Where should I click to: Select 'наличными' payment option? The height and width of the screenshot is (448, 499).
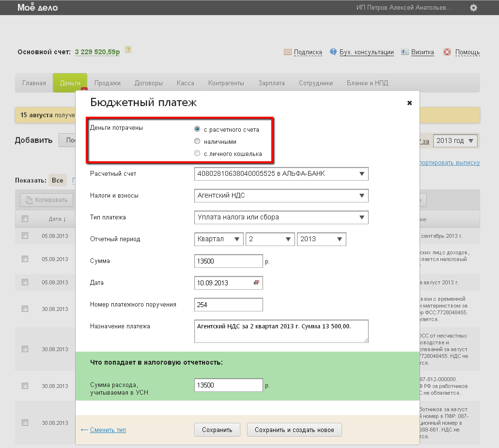point(197,141)
